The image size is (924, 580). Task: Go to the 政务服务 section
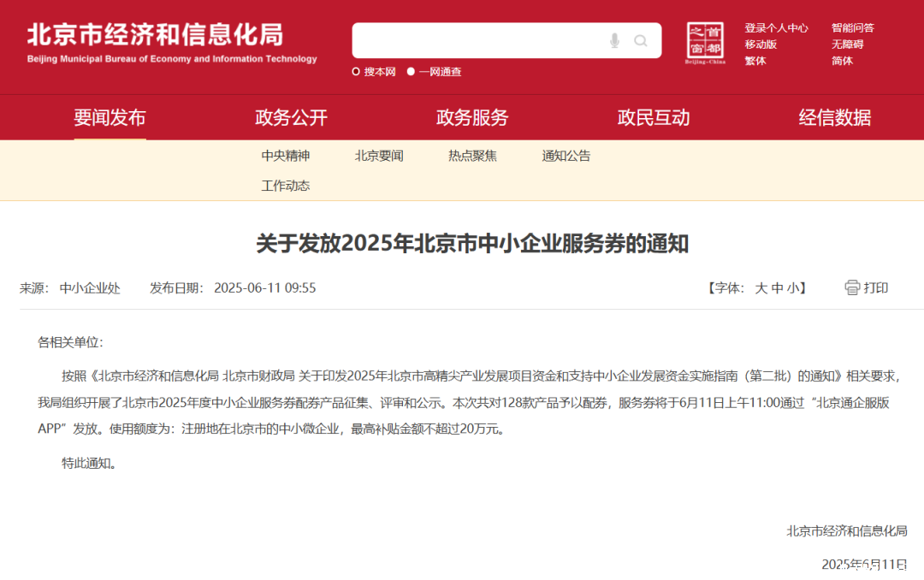472,118
